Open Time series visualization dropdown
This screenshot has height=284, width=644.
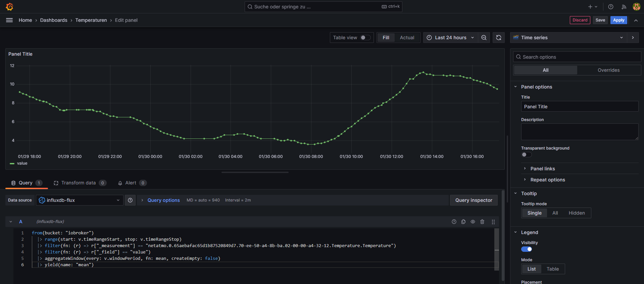[569, 38]
